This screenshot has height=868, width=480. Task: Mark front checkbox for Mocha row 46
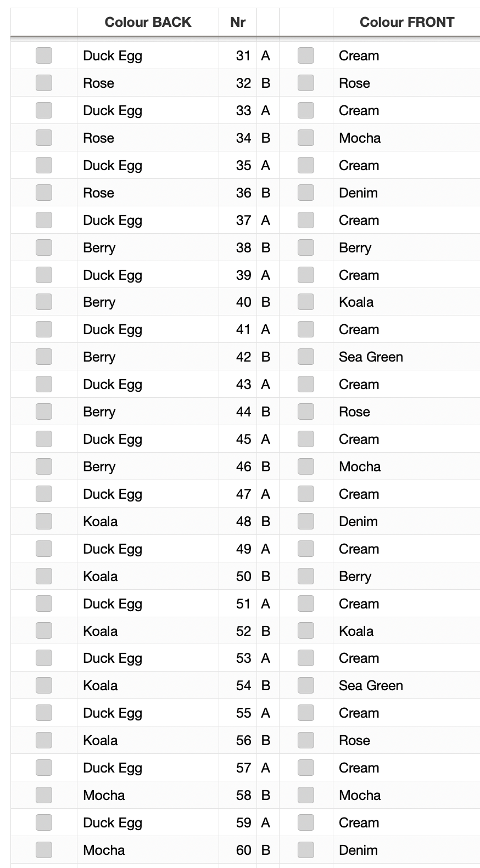(306, 466)
